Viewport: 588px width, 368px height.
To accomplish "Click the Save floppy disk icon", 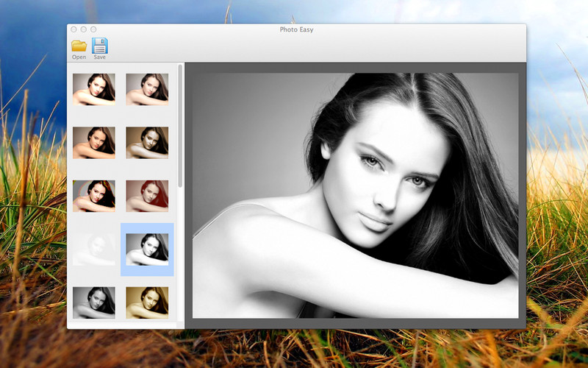I will (x=99, y=46).
